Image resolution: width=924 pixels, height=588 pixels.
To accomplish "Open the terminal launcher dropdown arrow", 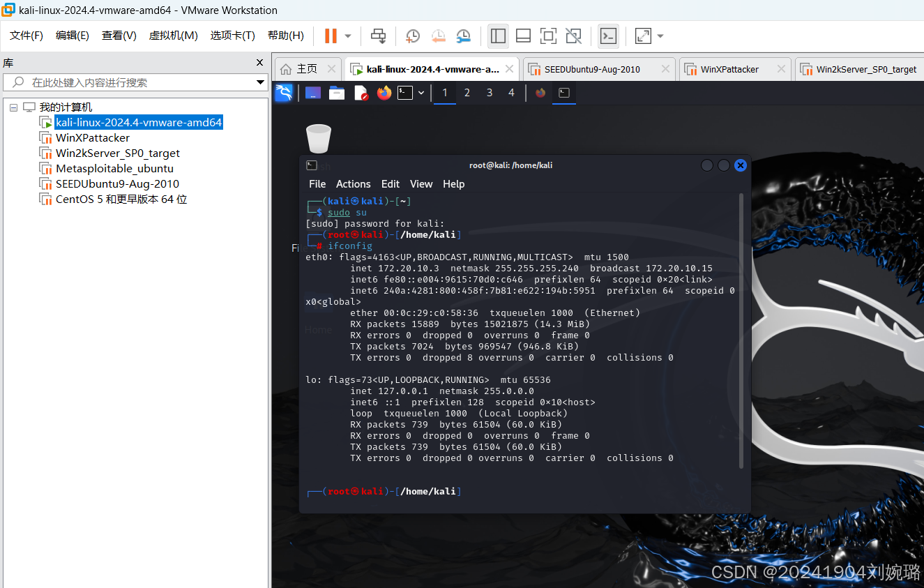I will pos(421,93).
